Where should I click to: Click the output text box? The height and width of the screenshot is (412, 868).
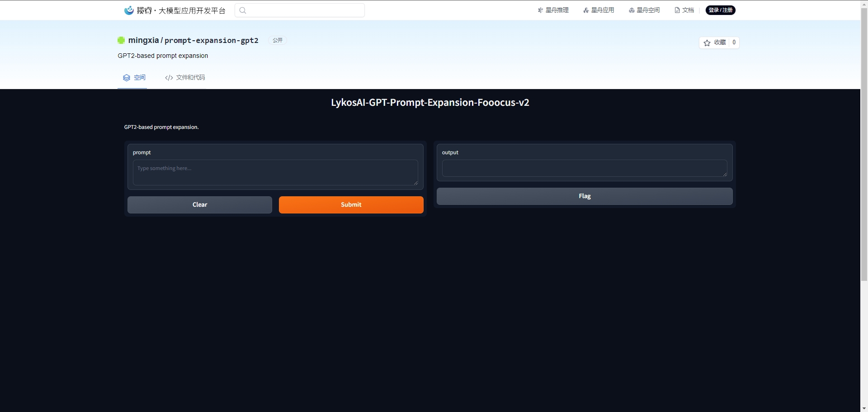click(x=585, y=168)
